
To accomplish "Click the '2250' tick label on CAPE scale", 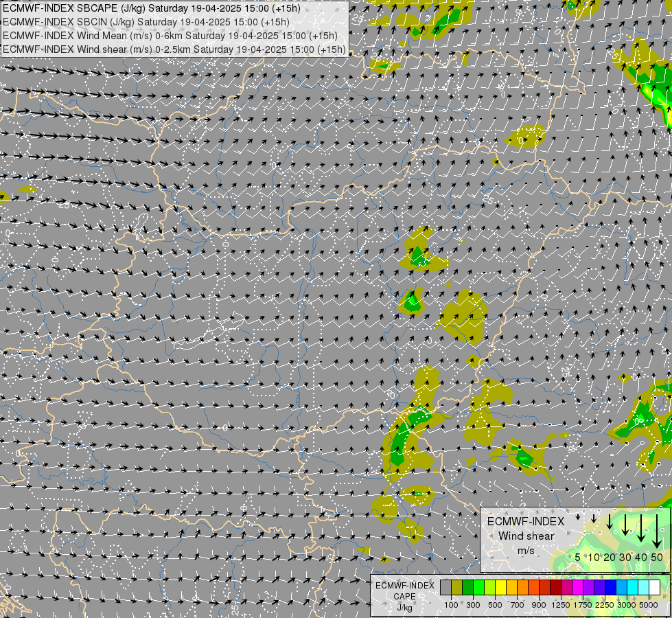I will [605, 605].
